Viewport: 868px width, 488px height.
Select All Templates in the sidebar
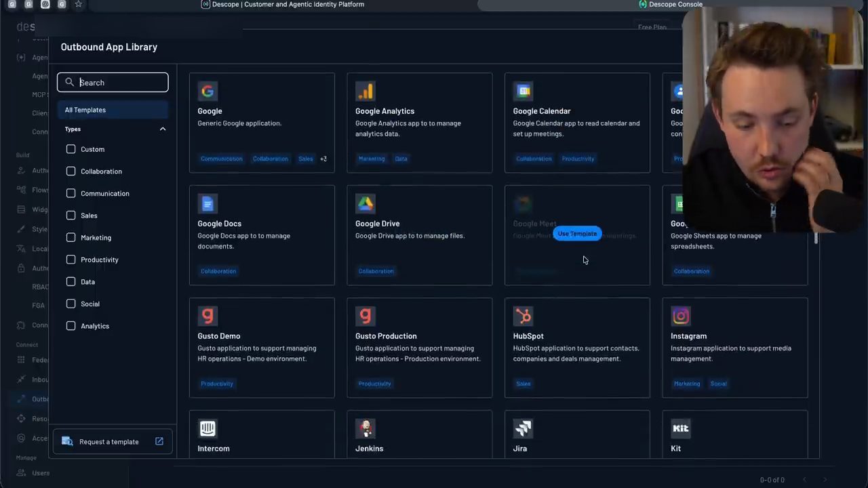tap(113, 110)
